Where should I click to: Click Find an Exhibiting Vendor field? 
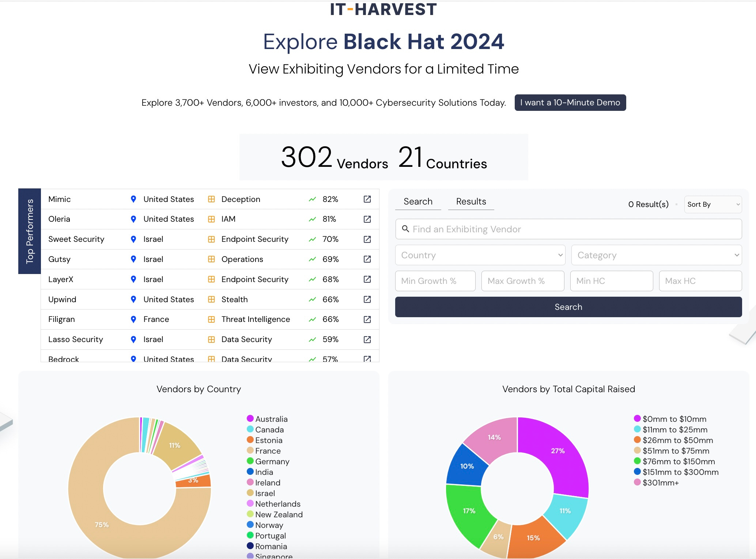568,229
